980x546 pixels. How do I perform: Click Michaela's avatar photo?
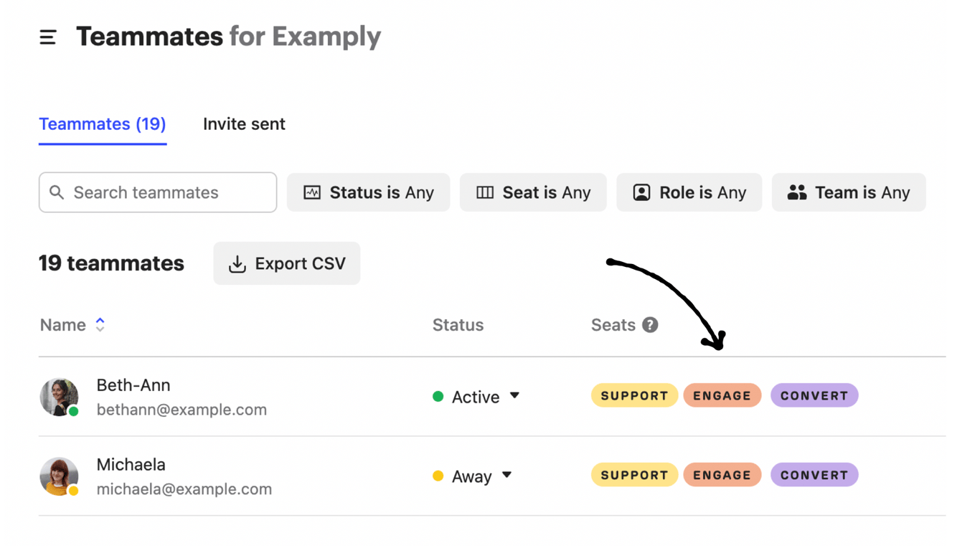click(59, 476)
